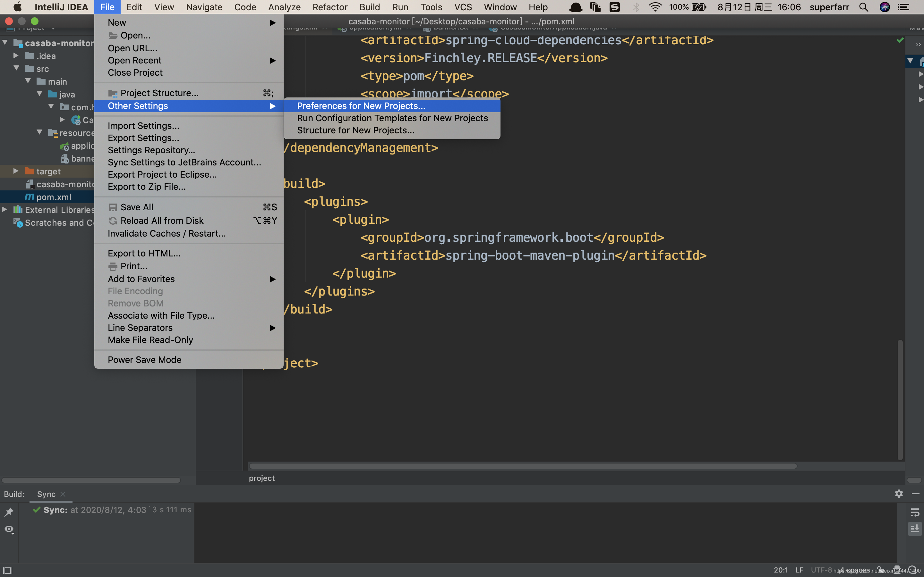Click the editor horizontal scrollbar
This screenshot has height=577, width=924.
[x=522, y=466]
